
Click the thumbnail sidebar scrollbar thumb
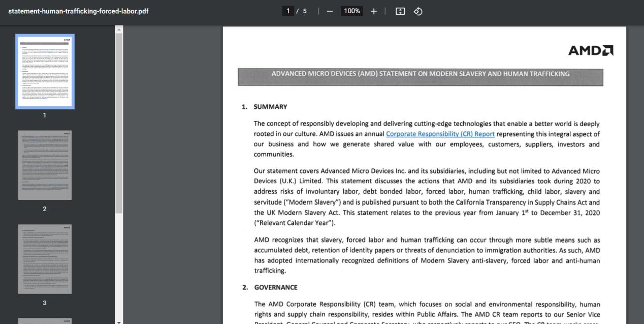coord(119,124)
